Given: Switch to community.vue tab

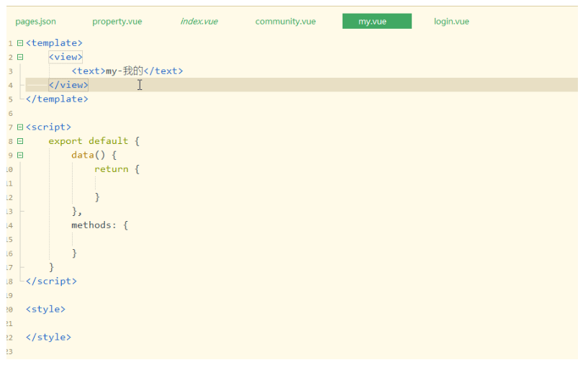Looking at the screenshot, I should coord(286,22).
